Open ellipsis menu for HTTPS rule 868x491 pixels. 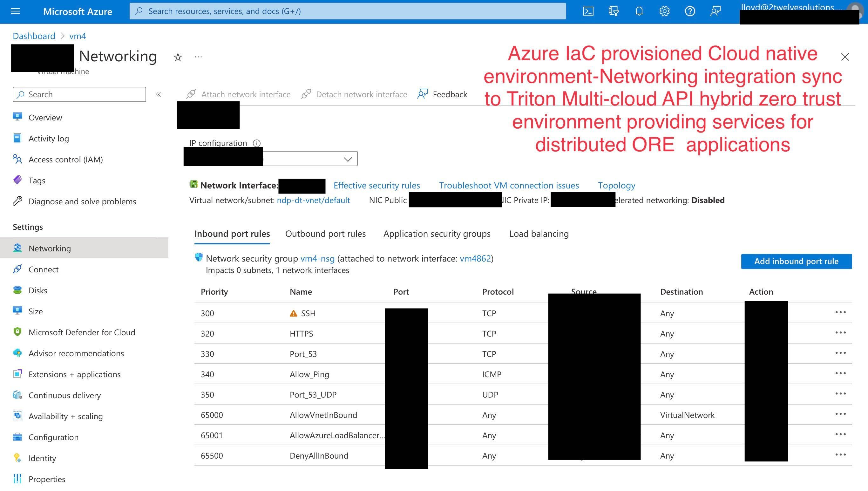click(840, 332)
